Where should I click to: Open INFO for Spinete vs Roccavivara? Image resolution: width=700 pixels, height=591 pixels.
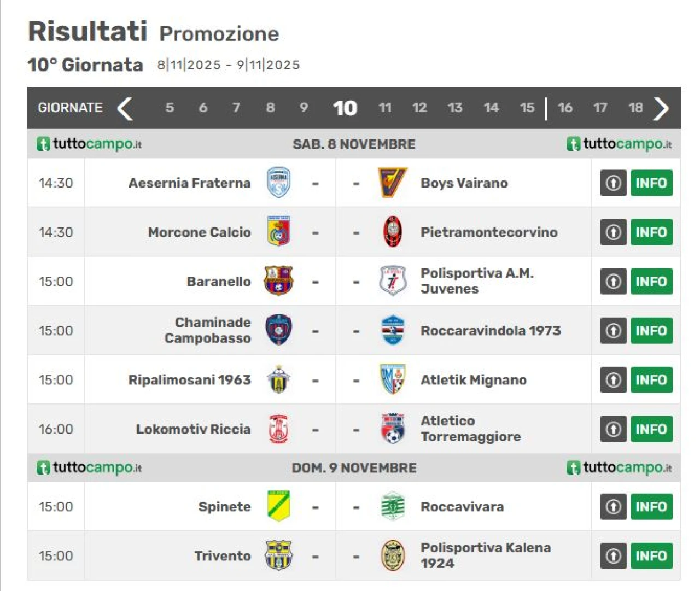point(651,506)
